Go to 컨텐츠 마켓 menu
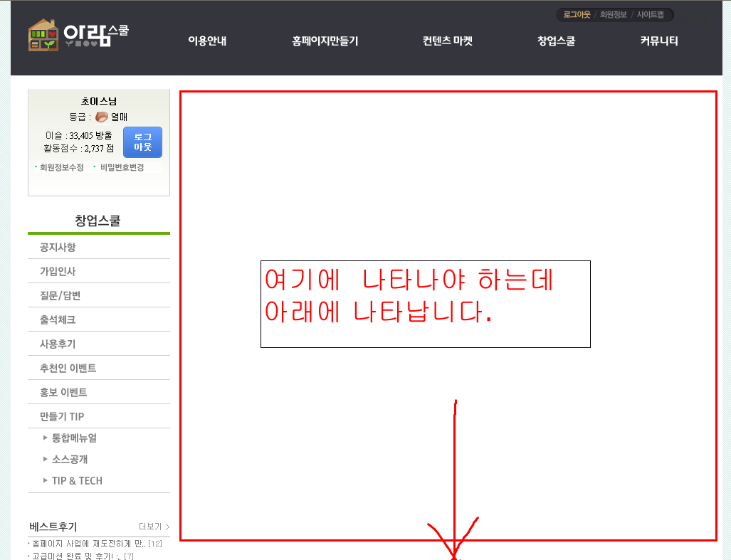Viewport: 731px width, 560px height. point(448,41)
